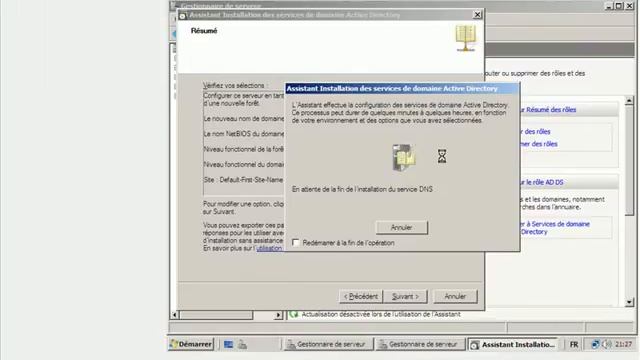Minimize the Gestionnaire de serveur window
Screen dimensions: 640x360
609,6
